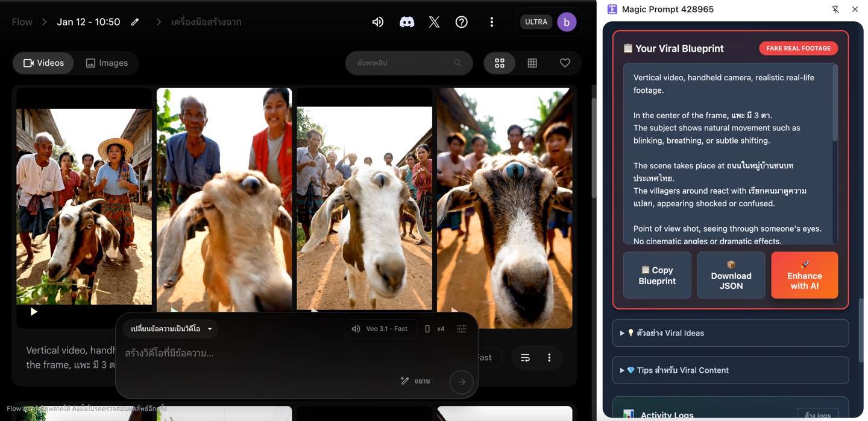Image resolution: width=868 pixels, height=421 pixels.
Task: Click the Download JSON button
Action: pyautogui.click(x=731, y=275)
